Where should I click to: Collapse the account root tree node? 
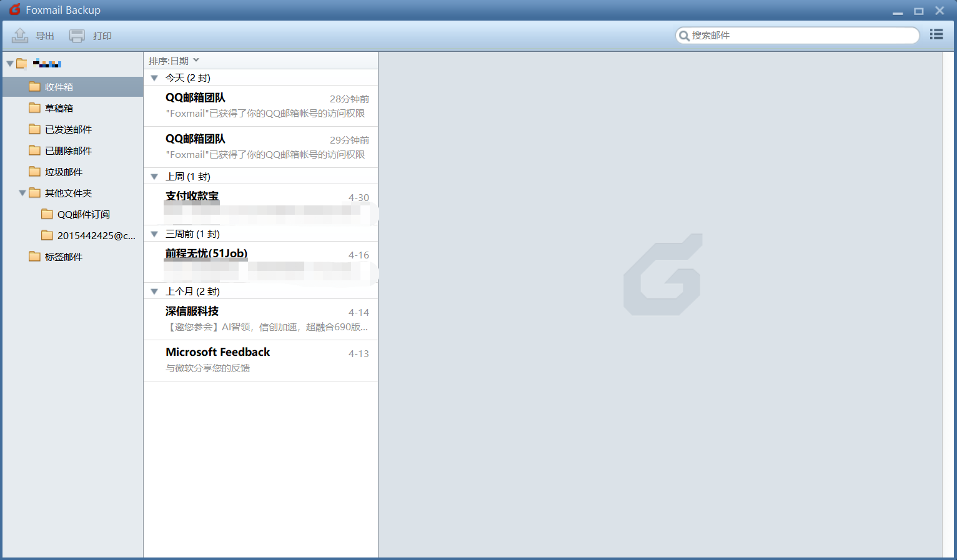[x=10, y=64]
